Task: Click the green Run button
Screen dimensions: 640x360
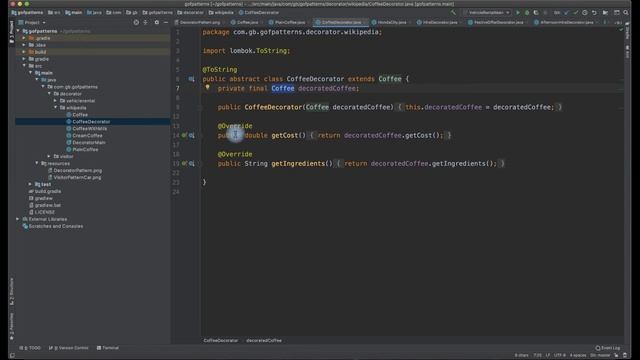Action: [518, 13]
